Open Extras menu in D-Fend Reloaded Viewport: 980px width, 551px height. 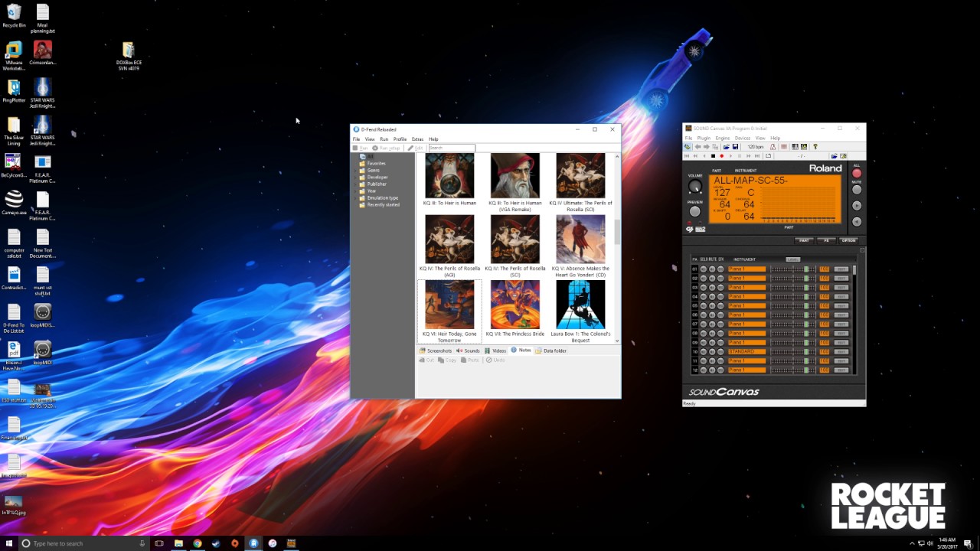coord(417,139)
